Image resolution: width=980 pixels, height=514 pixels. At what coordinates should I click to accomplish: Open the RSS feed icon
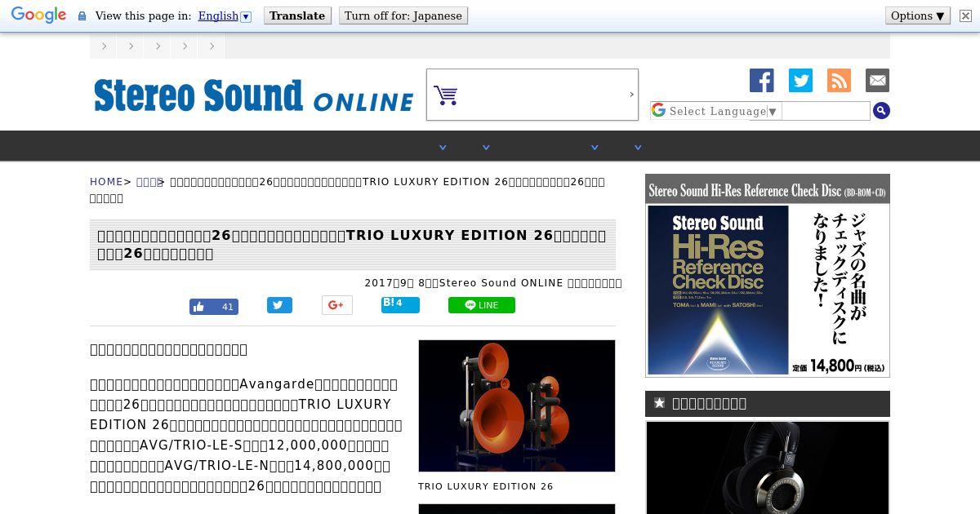tap(839, 80)
